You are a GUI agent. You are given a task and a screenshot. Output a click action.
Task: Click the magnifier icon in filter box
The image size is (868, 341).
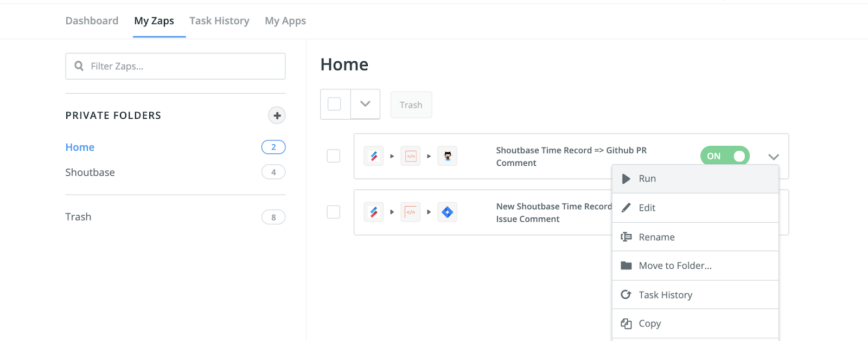[x=79, y=66]
